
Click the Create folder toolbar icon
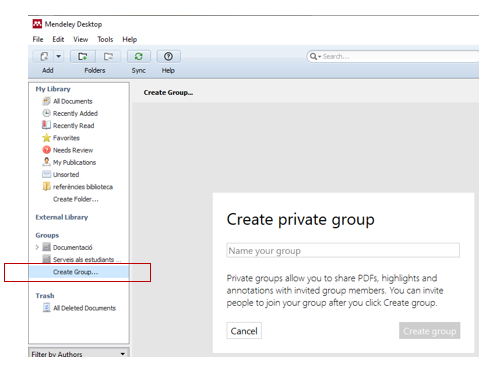(83, 56)
